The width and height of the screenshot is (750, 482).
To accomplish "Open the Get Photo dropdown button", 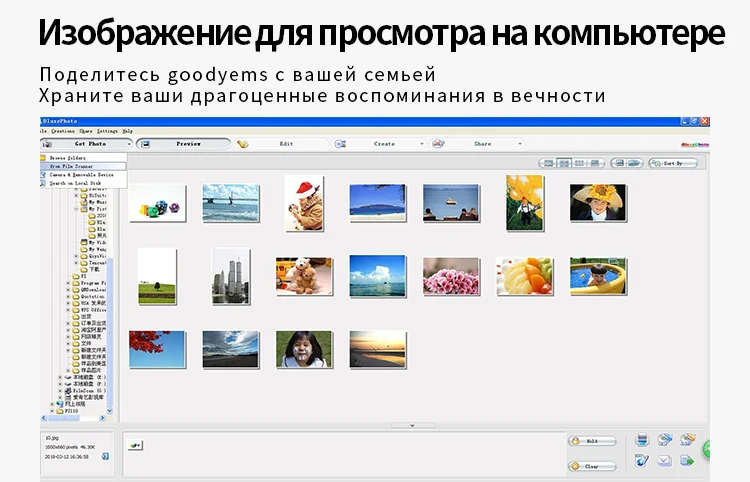I will pyautogui.click(x=87, y=144).
